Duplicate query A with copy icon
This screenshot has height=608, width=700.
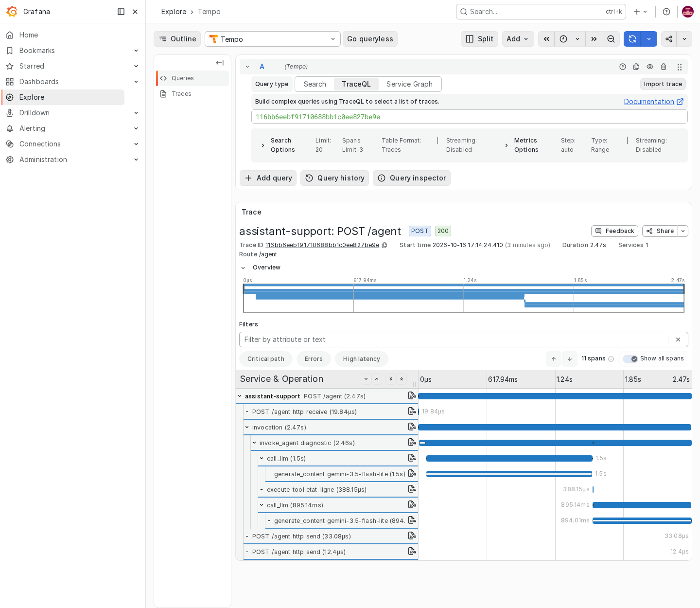636,67
